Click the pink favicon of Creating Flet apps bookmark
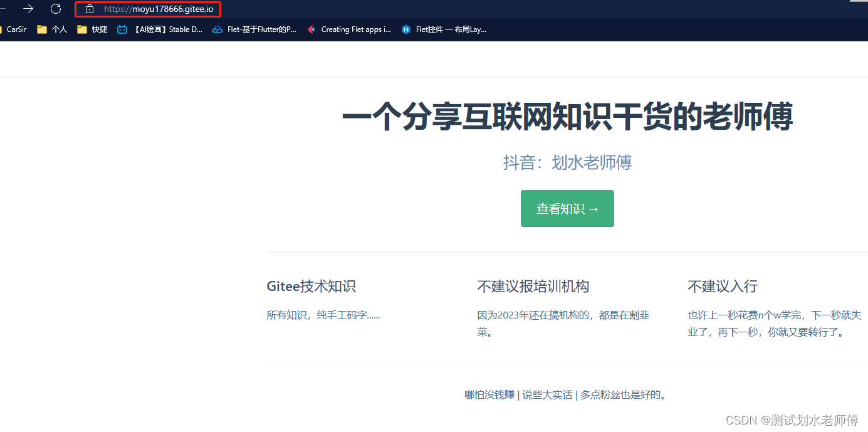 [311, 29]
